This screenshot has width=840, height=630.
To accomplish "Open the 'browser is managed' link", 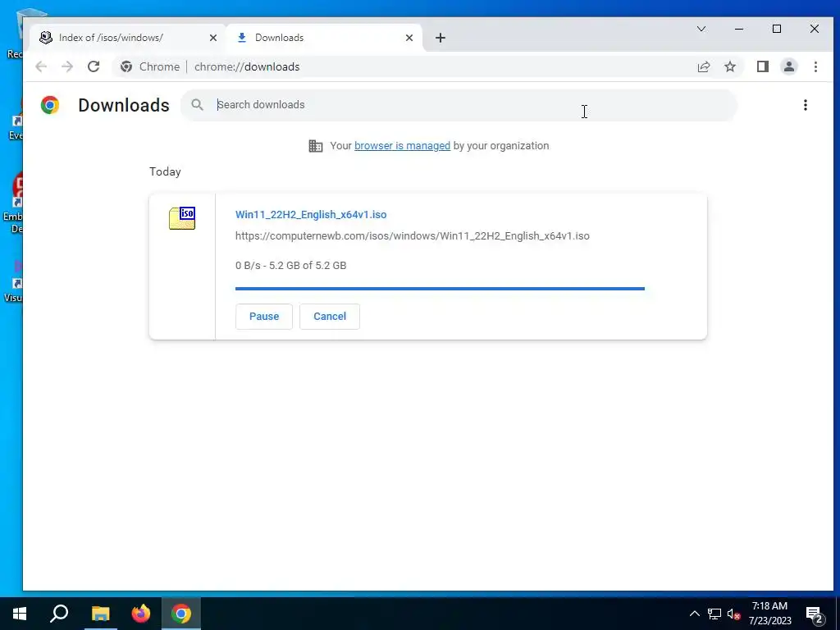I will click(402, 146).
